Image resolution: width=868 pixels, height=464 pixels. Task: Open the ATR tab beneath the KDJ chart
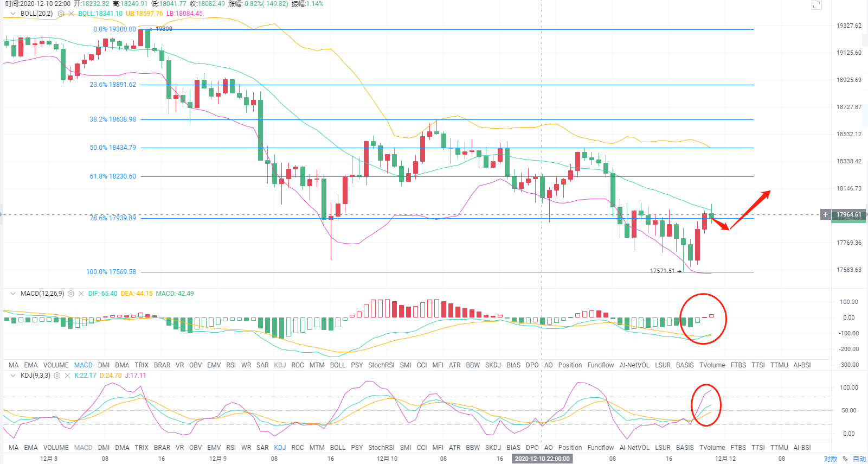pos(455,448)
